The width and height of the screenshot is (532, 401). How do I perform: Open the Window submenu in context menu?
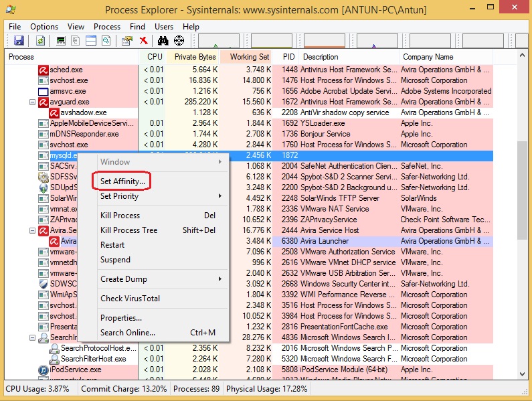tap(163, 162)
